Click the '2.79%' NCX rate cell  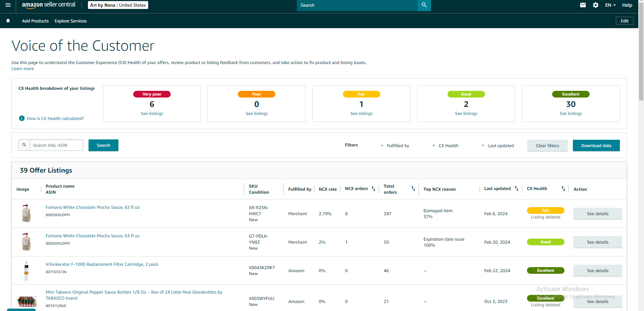325,214
